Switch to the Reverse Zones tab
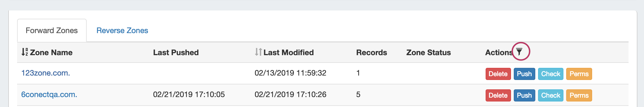 pos(122,31)
